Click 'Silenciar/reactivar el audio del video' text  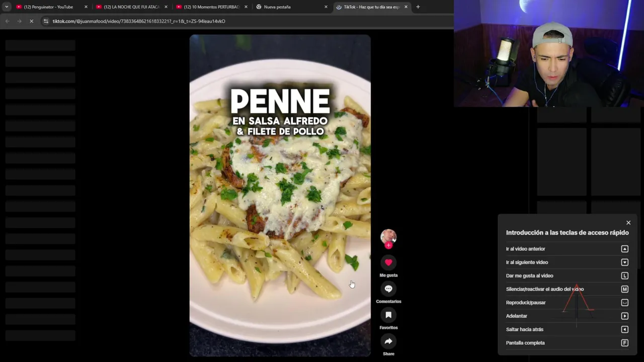(545, 289)
